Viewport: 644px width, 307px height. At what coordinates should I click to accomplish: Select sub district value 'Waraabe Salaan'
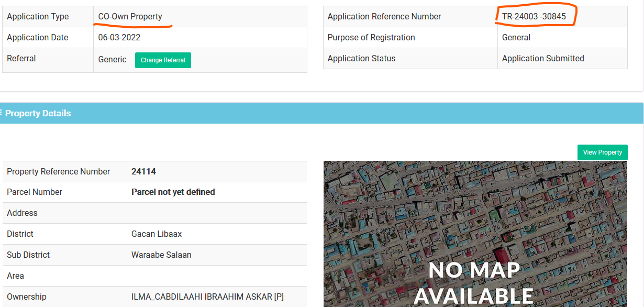pyautogui.click(x=161, y=255)
